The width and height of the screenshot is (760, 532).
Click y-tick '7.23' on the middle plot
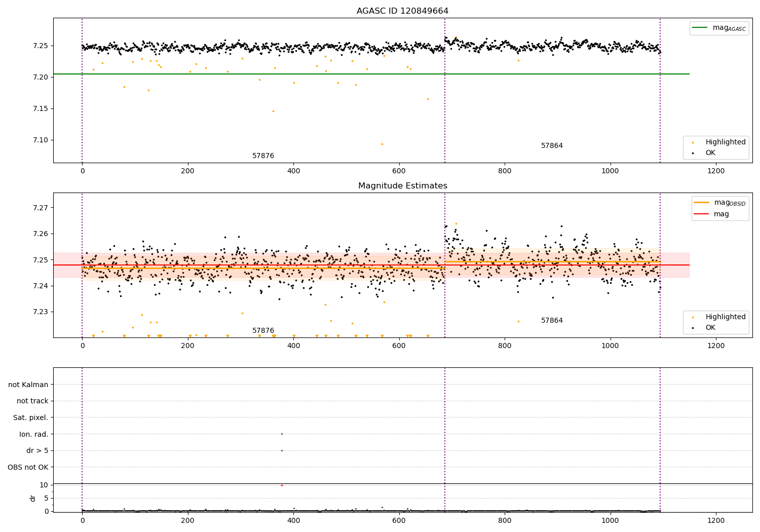[41, 312]
